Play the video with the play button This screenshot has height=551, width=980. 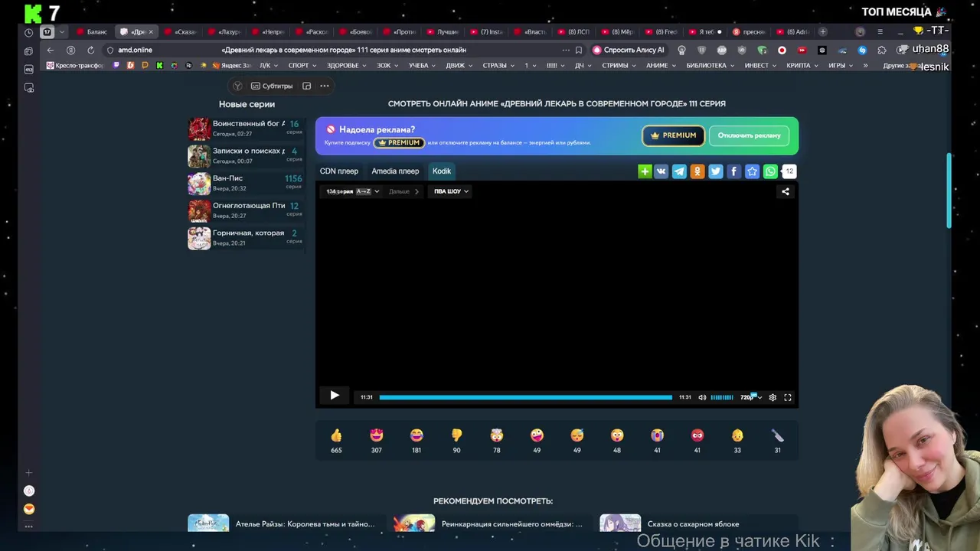[x=335, y=396]
